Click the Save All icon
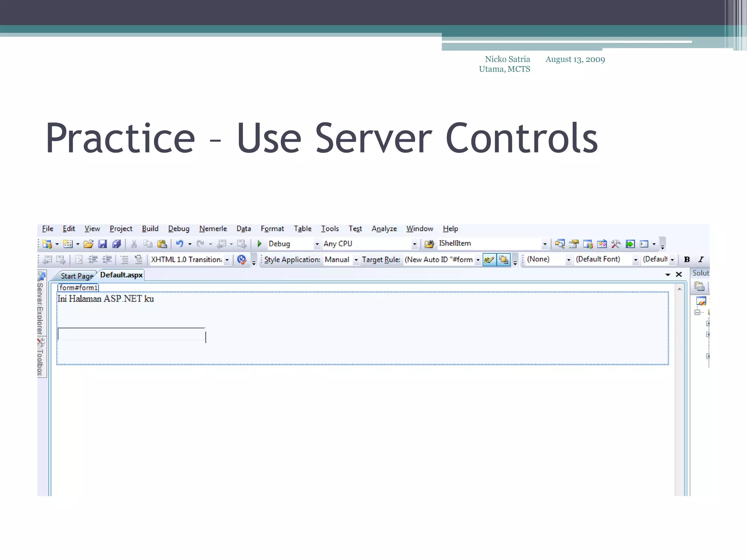Image resolution: width=747 pixels, height=560 pixels. 116,244
